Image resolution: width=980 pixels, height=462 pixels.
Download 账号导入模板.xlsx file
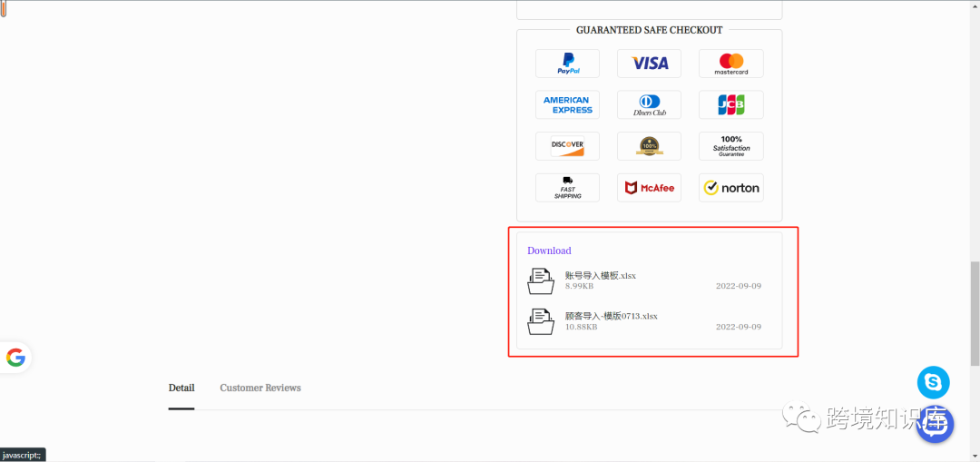600,276
